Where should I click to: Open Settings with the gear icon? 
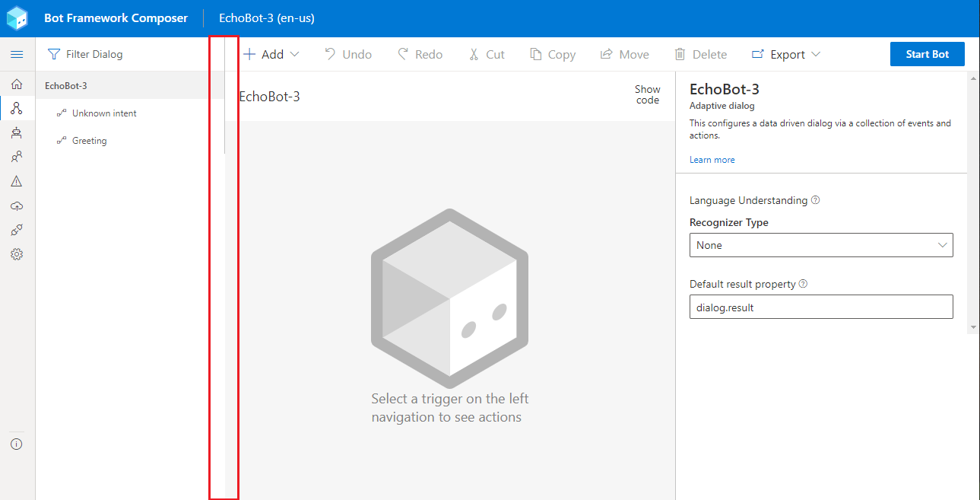coord(17,254)
